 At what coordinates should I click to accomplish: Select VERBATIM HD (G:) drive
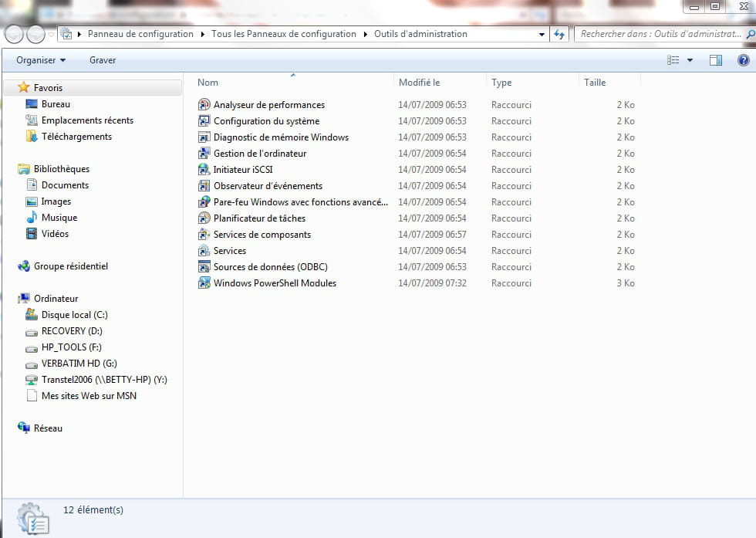79,364
